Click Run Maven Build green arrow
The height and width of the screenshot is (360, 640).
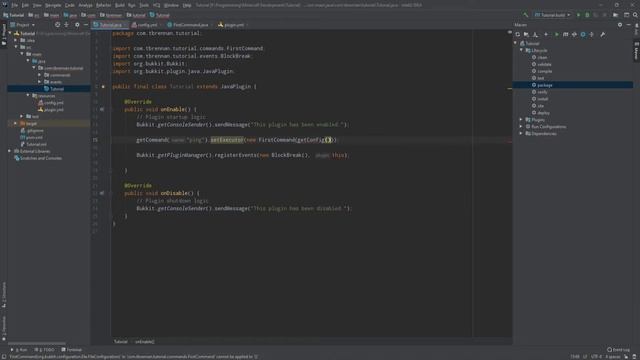556,35
